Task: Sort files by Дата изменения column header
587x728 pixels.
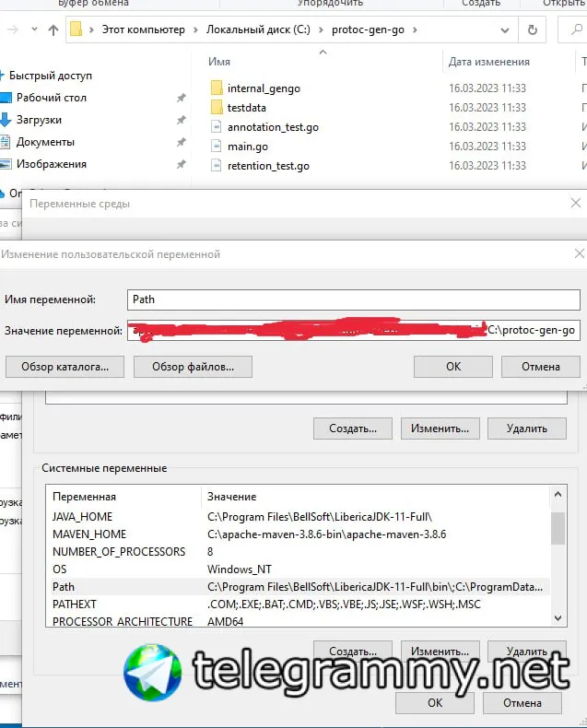Action: (x=488, y=62)
